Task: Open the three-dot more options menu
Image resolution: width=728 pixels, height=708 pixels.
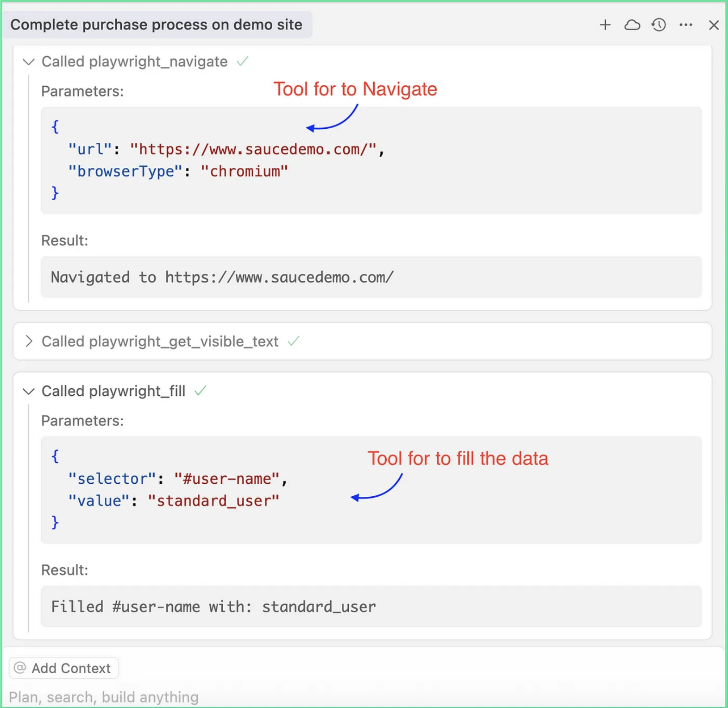Action: [686, 25]
